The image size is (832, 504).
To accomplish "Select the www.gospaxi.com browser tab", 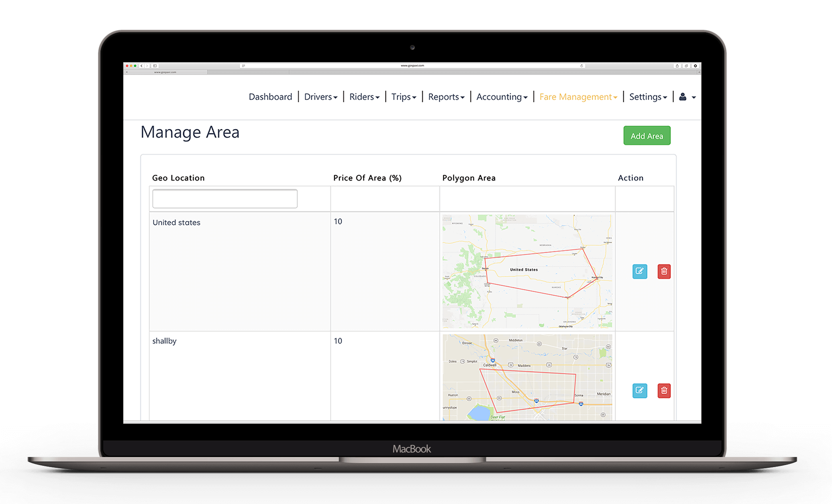I will click(x=165, y=72).
